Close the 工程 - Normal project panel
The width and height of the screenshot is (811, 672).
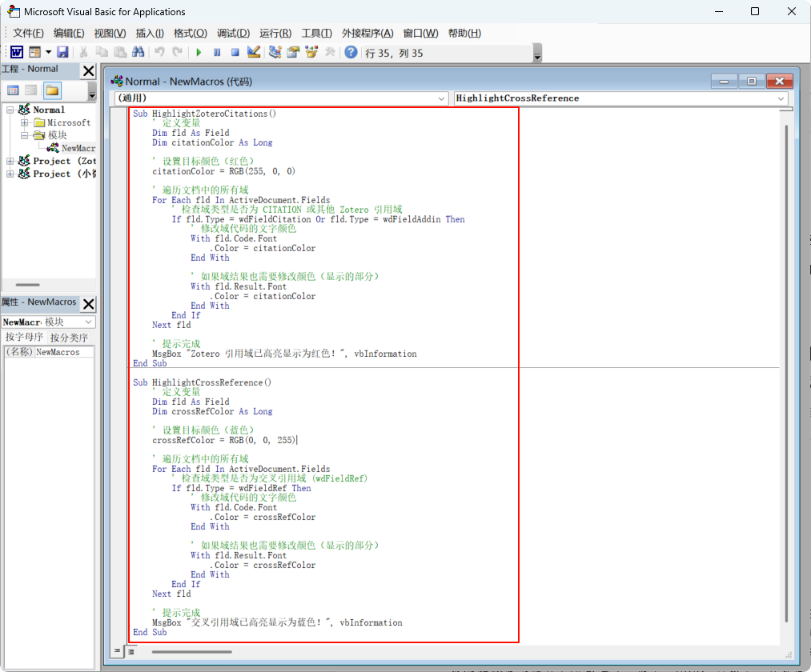coord(88,71)
